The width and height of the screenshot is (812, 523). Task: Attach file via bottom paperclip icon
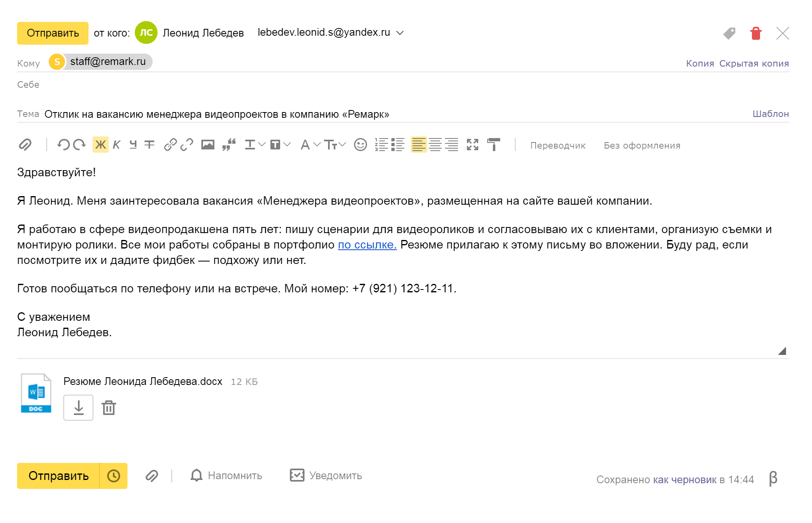pyautogui.click(x=152, y=476)
